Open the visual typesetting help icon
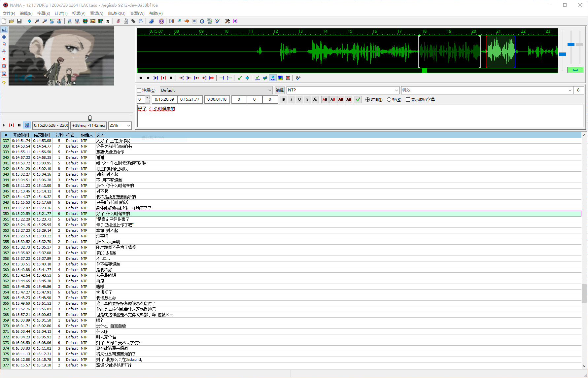Image resolution: width=588 pixels, height=378 pixels. click(x=4, y=83)
